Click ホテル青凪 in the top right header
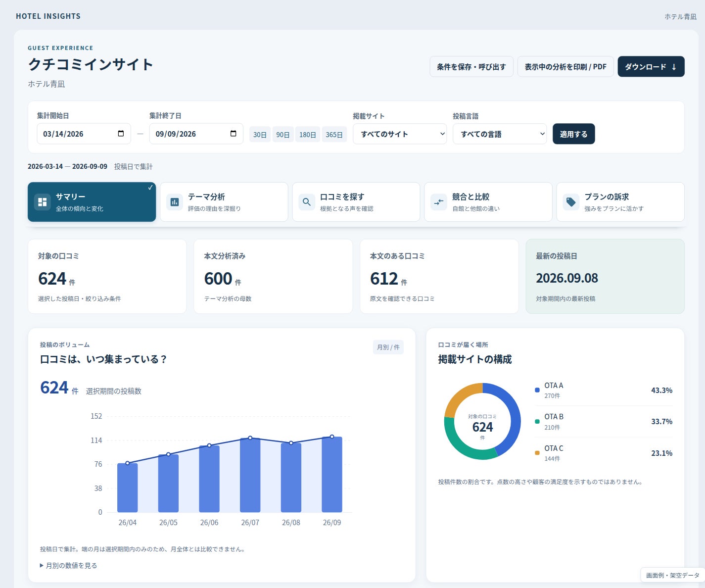This screenshot has width=705, height=588. coord(680,17)
